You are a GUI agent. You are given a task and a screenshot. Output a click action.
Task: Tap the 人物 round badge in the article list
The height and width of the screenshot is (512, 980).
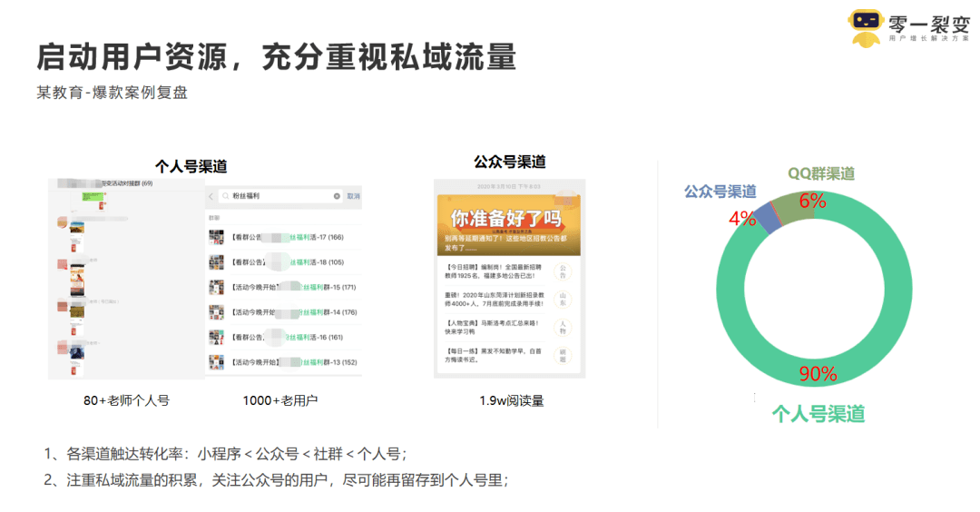pos(563,327)
